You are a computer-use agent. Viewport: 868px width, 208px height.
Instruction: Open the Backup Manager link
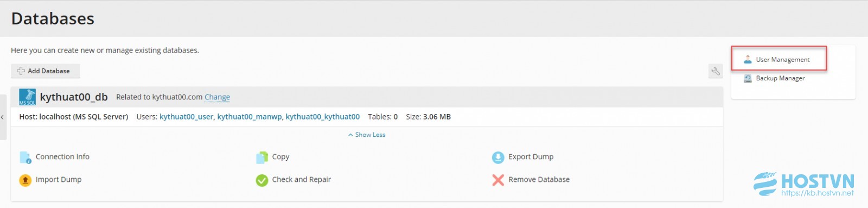(780, 78)
